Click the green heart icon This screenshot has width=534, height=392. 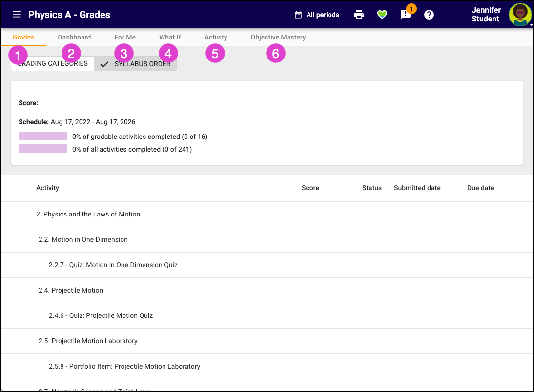point(382,15)
